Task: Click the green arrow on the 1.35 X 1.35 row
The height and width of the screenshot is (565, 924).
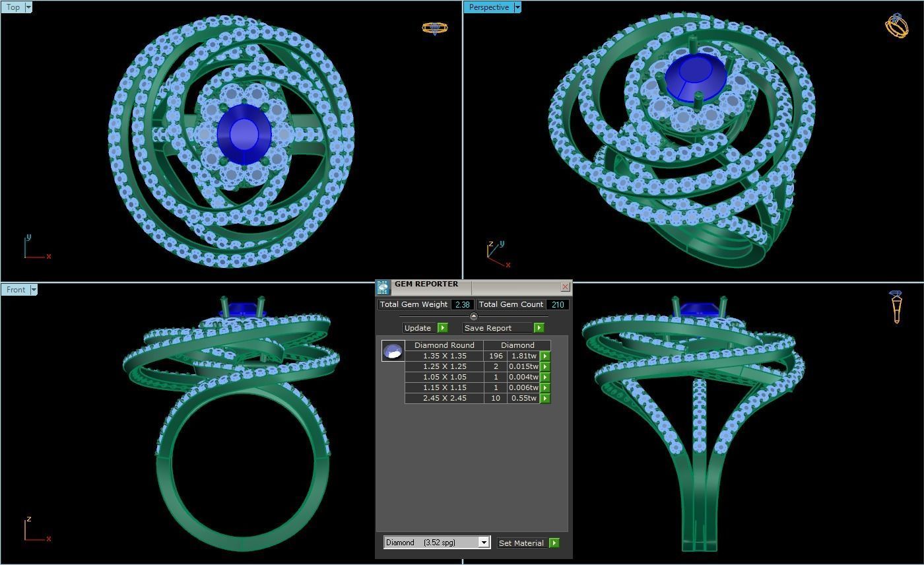Action: [x=545, y=356]
